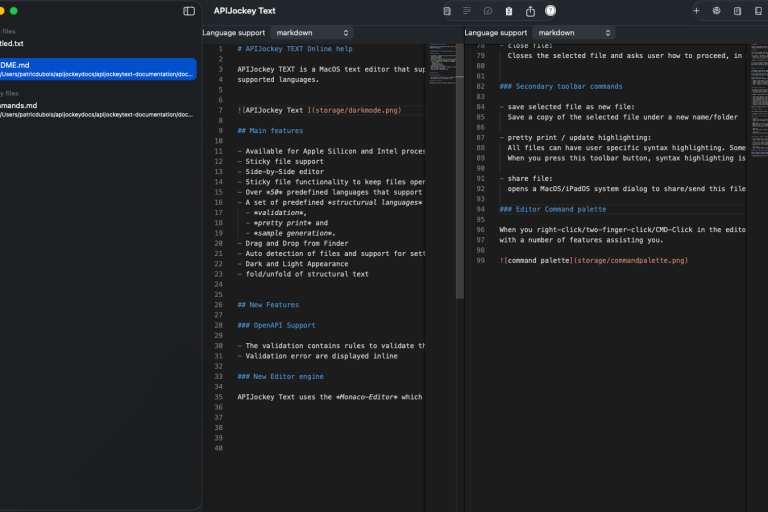Click the side-by-side book layout icon
This screenshot has height=512, width=768.
point(758,11)
